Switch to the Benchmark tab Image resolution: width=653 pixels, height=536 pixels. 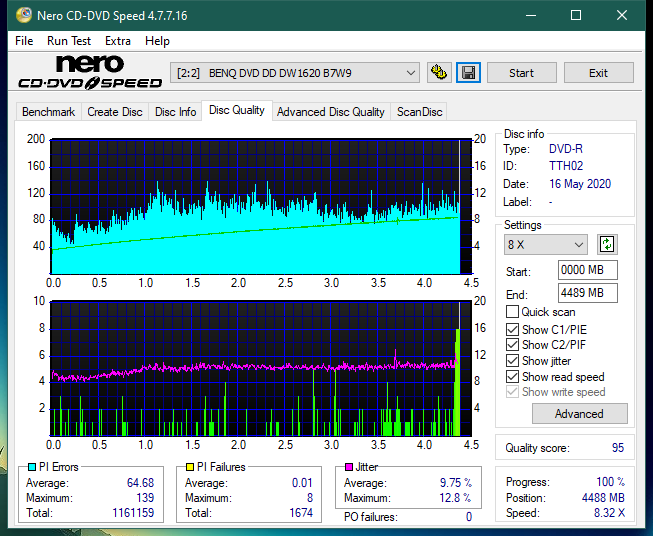(x=49, y=112)
